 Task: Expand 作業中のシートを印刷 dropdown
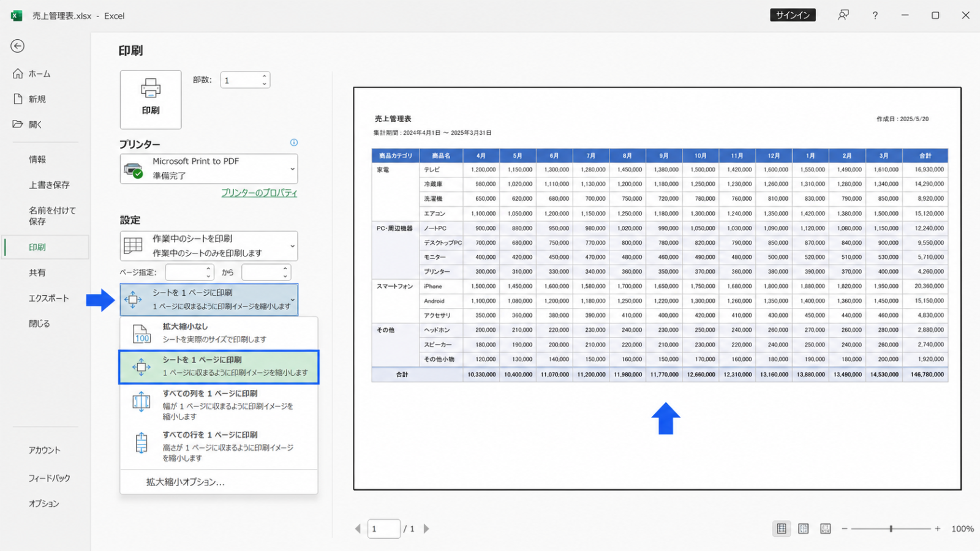(x=209, y=246)
